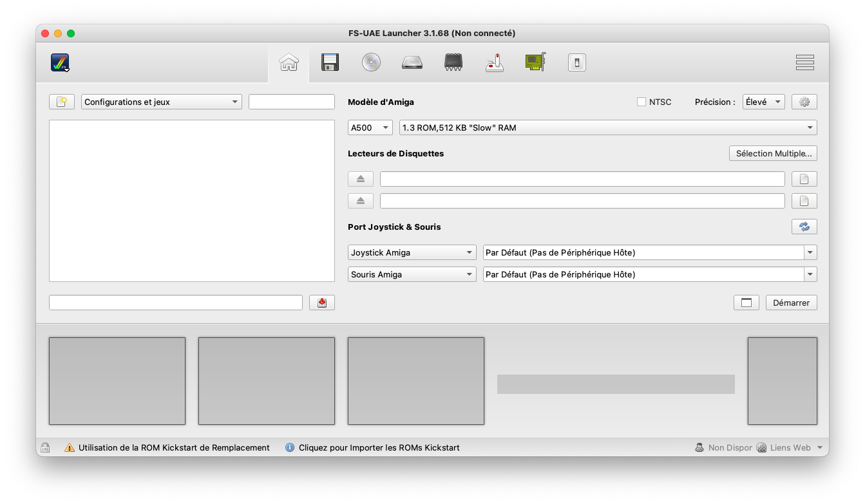This screenshot has height=504, width=865.
Task: Open the hamburger menu at top right
Action: pos(804,62)
